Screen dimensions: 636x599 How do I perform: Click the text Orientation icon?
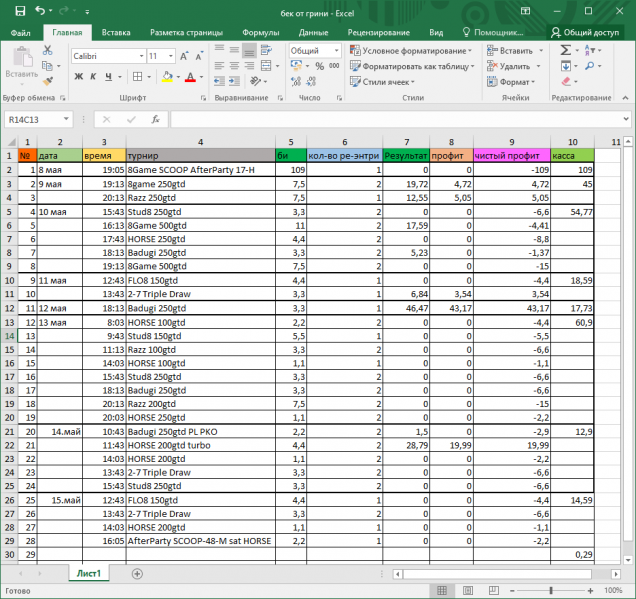[256, 82]
